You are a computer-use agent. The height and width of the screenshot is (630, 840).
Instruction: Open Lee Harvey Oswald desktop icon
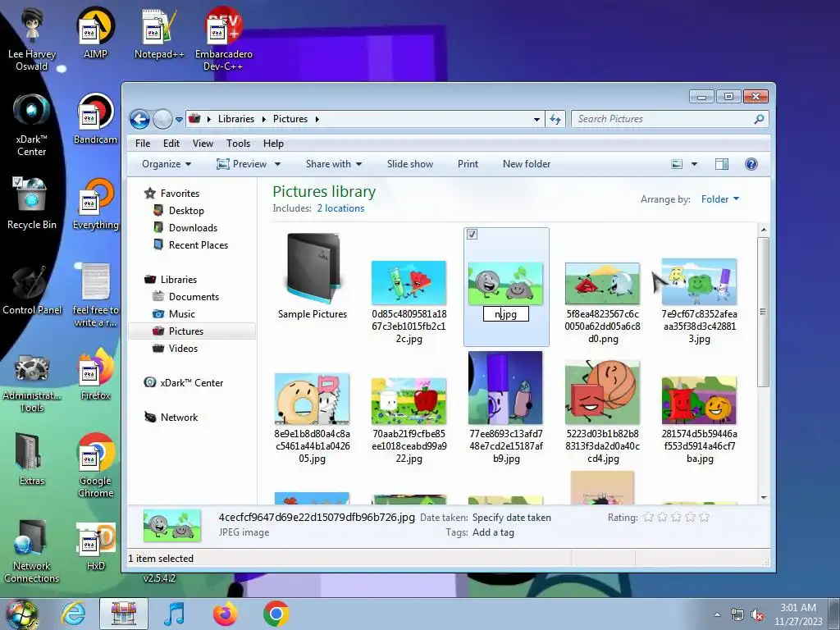pyautogui.click(x=32, y=38)
